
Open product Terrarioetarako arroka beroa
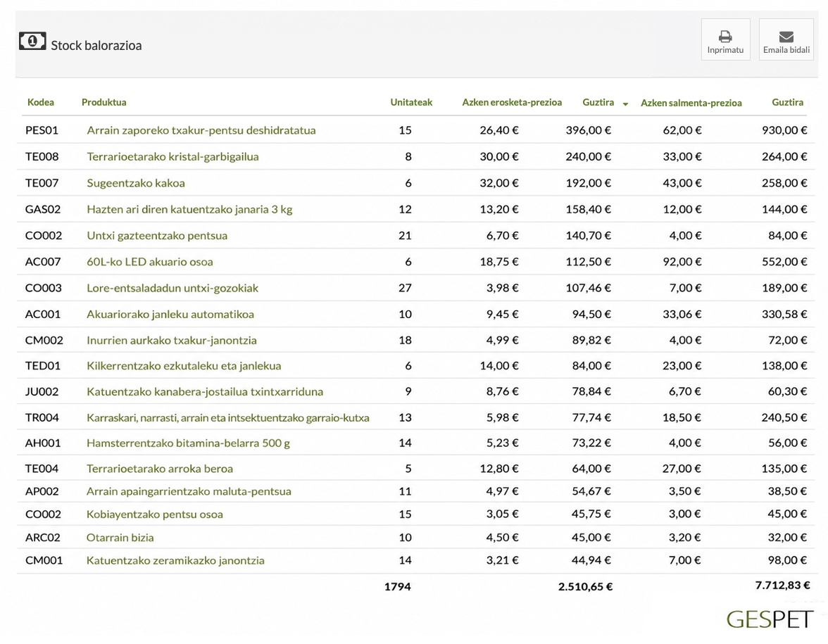coord(159,469)
